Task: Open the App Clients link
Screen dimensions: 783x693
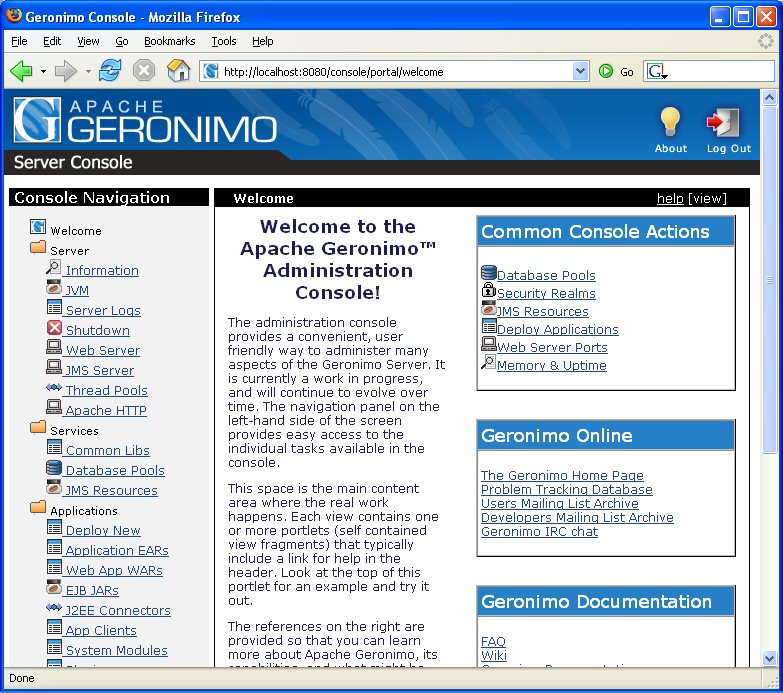Action: (101, 630)
